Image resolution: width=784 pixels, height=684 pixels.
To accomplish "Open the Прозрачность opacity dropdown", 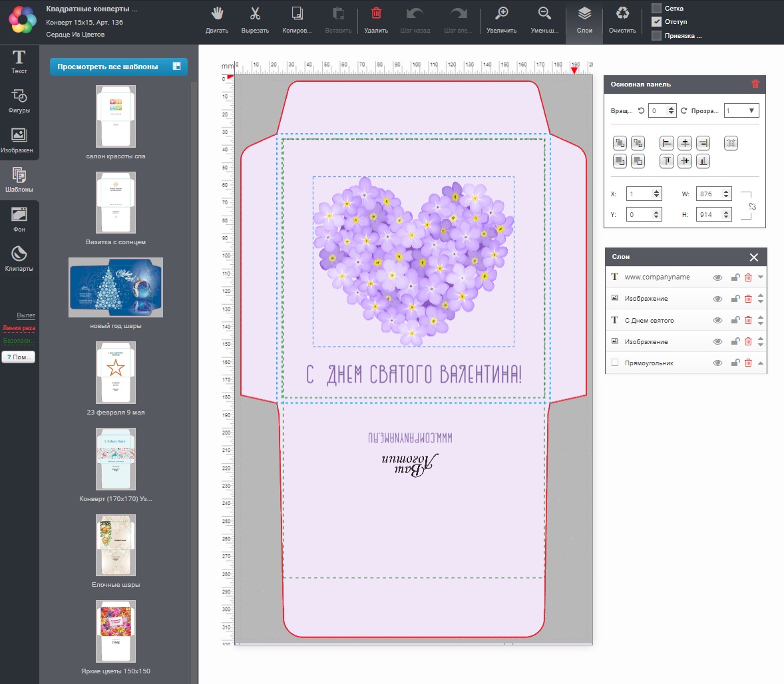I will tap(741, 110).
